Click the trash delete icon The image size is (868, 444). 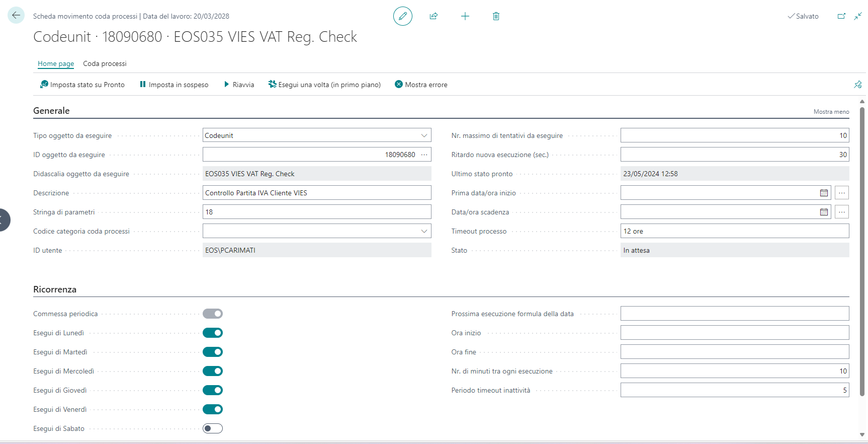pos(496,16)
